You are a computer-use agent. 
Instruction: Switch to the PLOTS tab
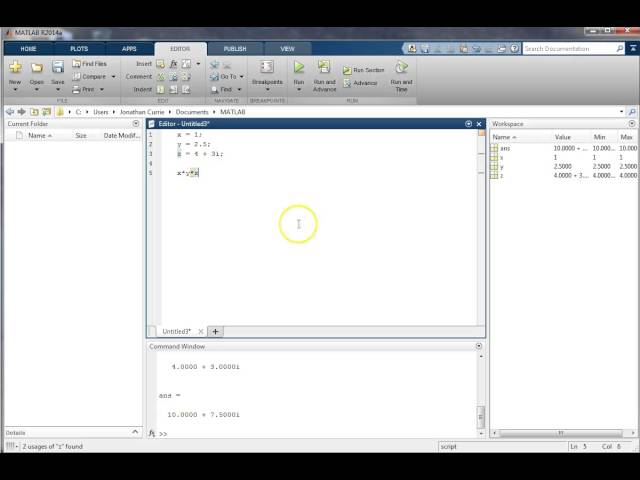coord(79,49)
